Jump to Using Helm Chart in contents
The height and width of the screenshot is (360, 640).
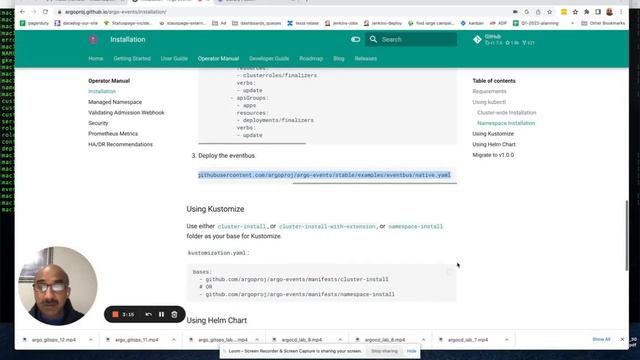pos(494,144)
